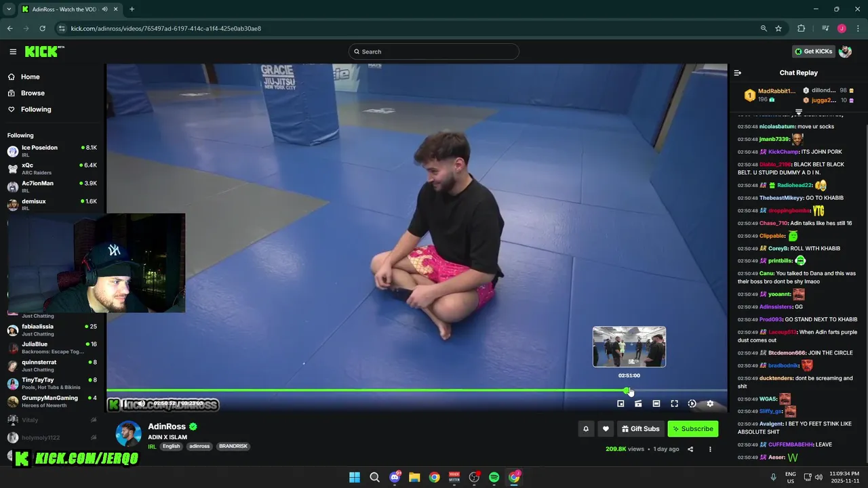Click MadRabbit top gifter entry
Screen dimensions: 868x488
coord(770,95)
